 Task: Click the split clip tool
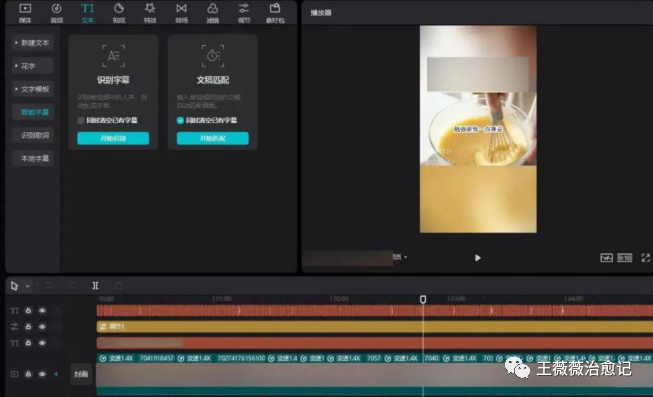point(95,286)
